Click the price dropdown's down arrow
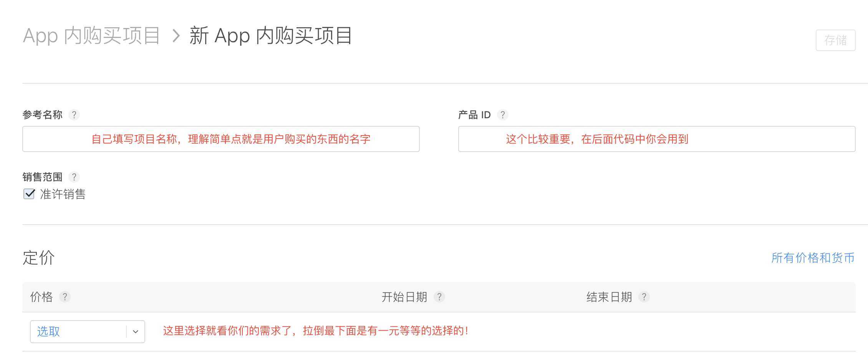The height and width of the screenshot is (357, 868). pos(135,332)
